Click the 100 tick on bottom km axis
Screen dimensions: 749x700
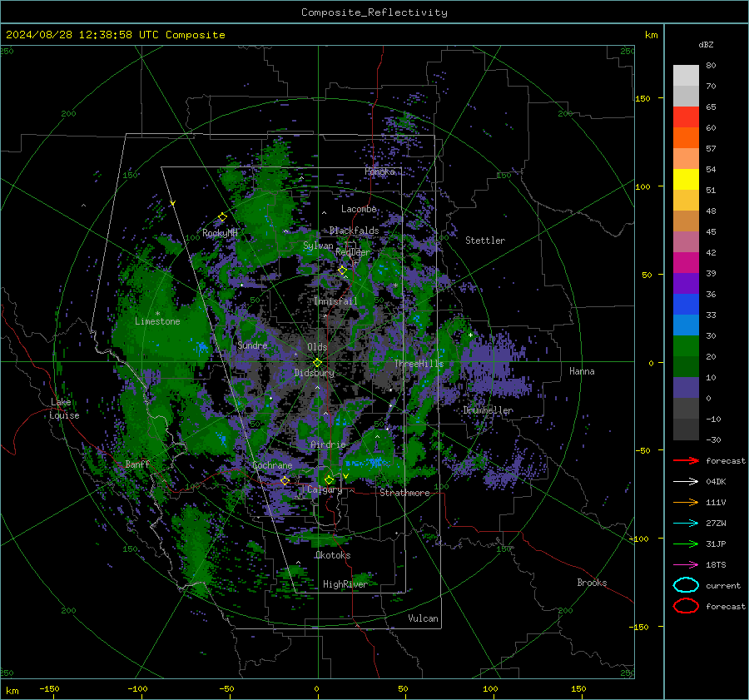tap(490, 688)
